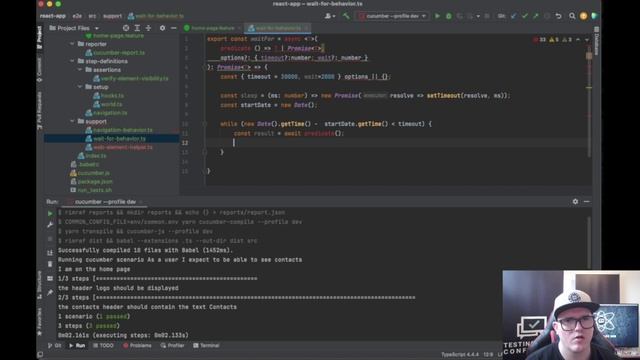Click the Git update project blue arrow icon
640x360 pixels.
pyautogui.click(x=513, y=16)
